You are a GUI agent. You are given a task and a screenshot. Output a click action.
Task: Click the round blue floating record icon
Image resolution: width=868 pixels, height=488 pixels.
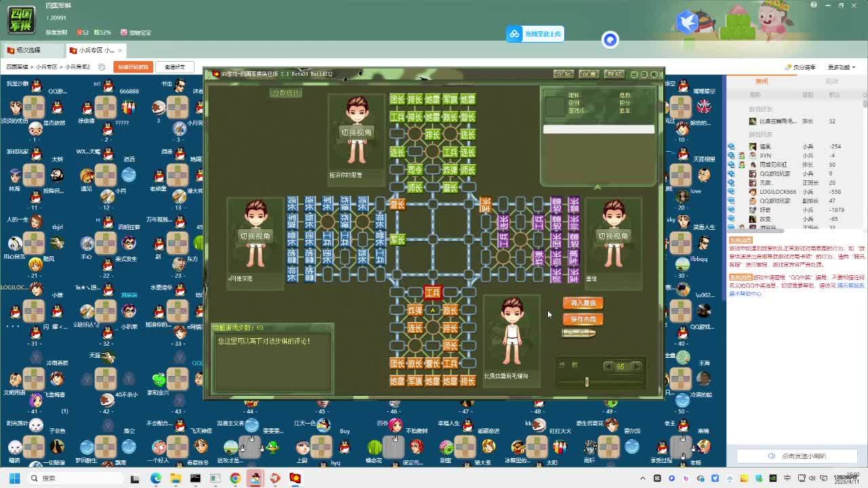pyautogui.click(x=610, y=40)
